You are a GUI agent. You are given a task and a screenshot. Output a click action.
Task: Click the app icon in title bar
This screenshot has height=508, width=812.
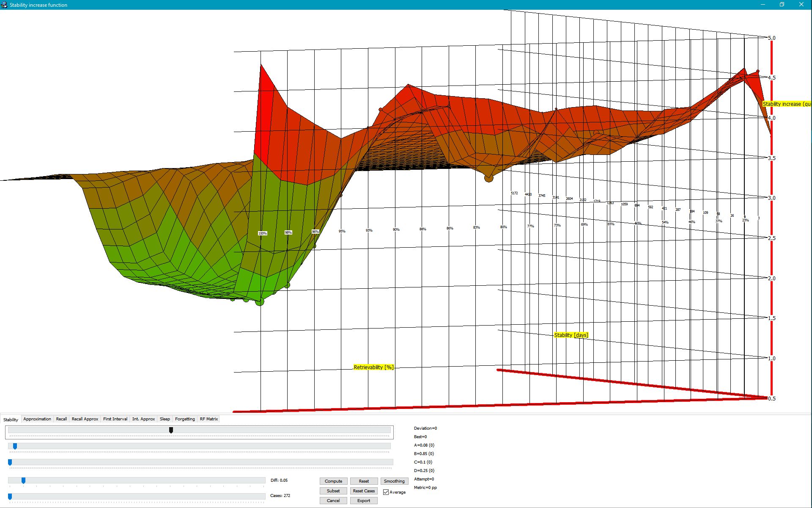(4, 5)
